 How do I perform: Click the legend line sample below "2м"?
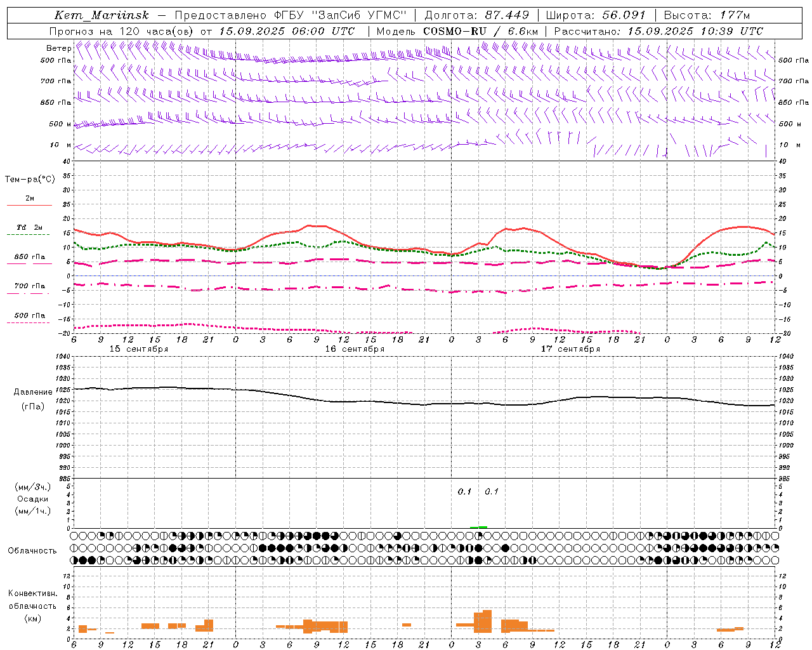tap(29, 206)
